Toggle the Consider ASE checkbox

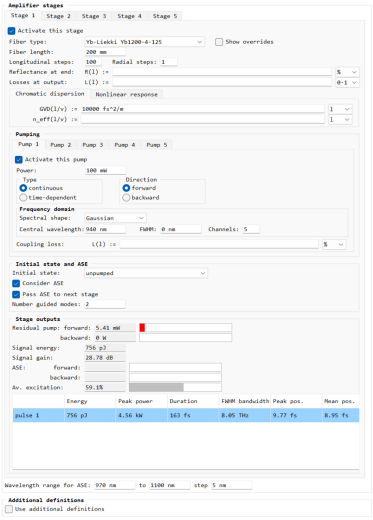point(16,283)
